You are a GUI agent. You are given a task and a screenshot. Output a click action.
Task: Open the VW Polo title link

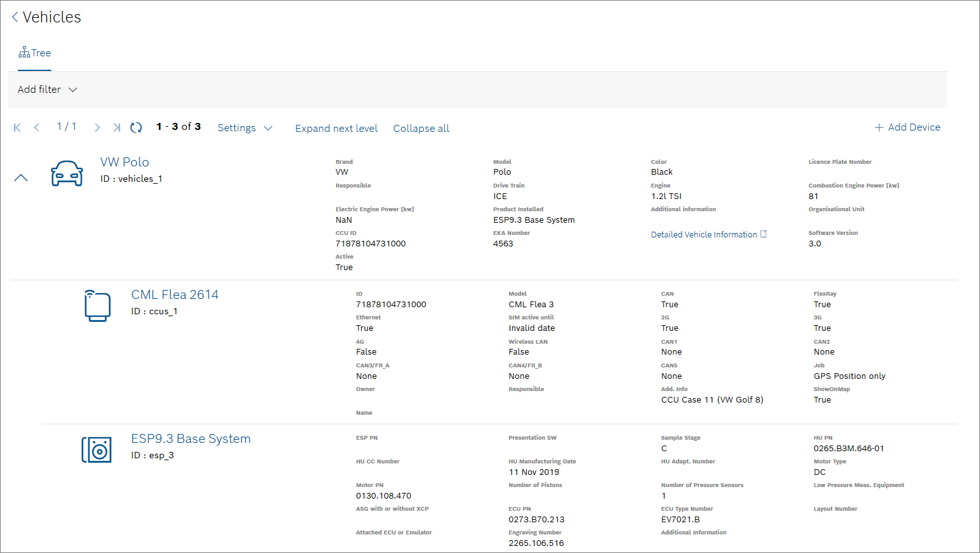tap(125, 163)
